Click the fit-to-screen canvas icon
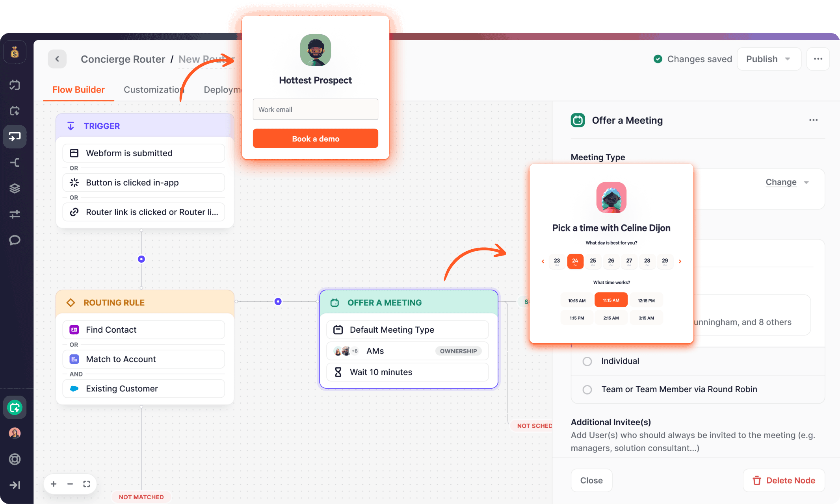 [87, 484]
